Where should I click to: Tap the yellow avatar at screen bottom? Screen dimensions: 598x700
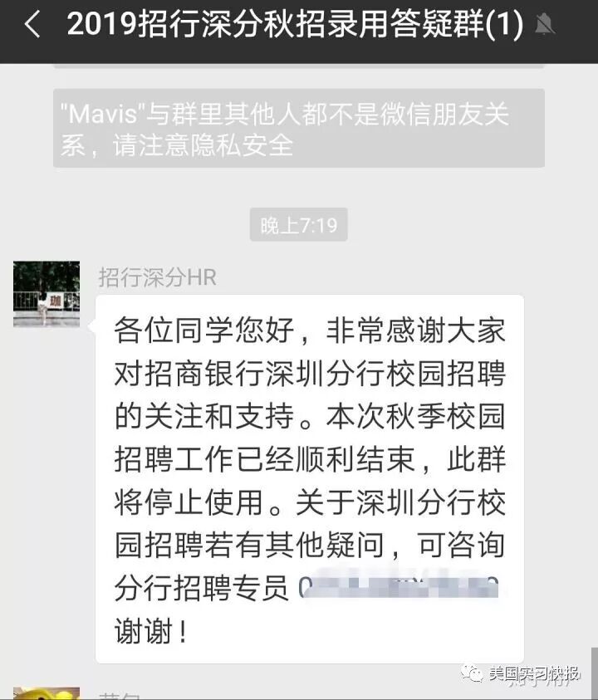click(47, 693)
